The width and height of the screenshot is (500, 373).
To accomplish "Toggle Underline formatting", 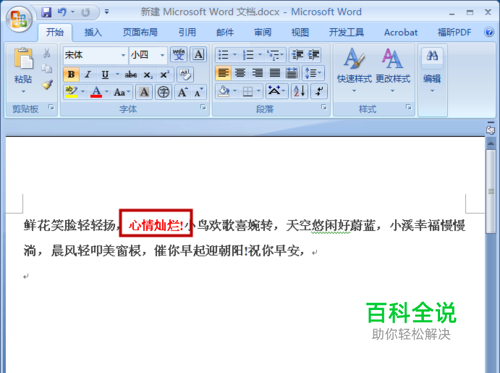I will (105, 74).
